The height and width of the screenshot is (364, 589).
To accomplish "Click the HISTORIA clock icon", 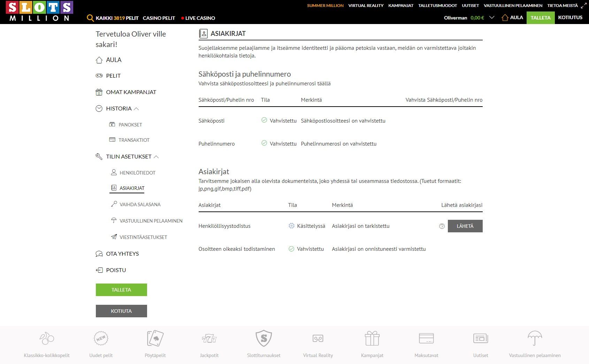I will [x=99, y=108].
